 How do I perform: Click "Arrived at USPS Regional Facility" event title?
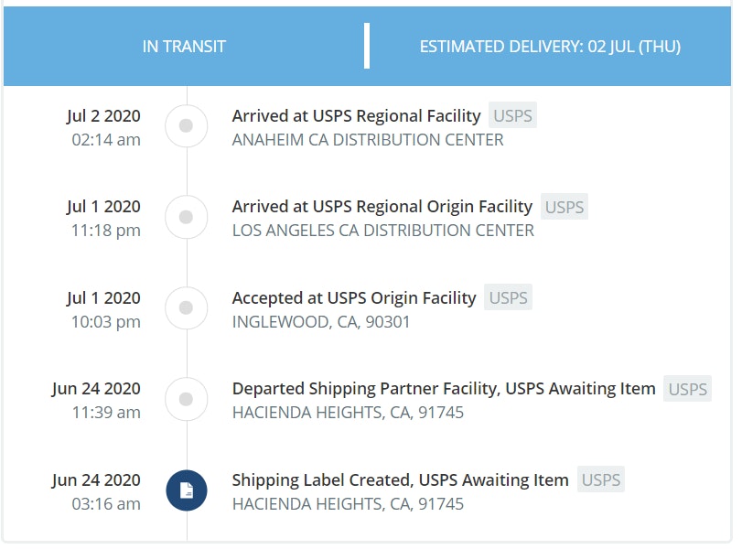coord(356,116)
